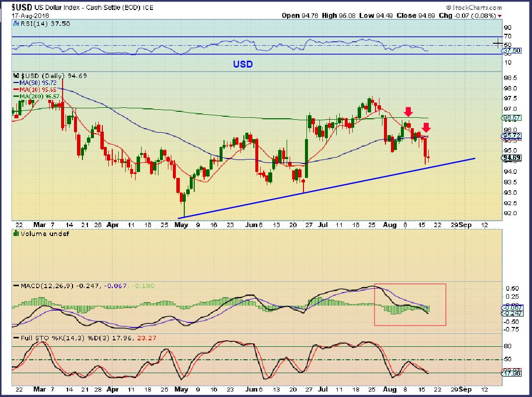Click the $USD ticker symbol in the header

click(22, 8)
